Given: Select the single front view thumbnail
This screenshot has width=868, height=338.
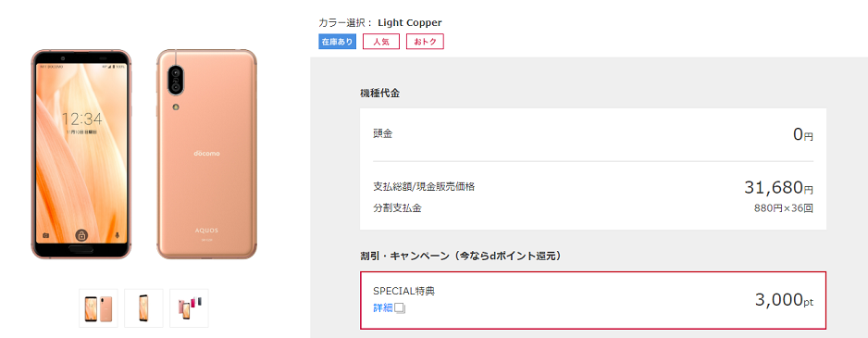Looking at the screenshot, I should tap(144, 308).
